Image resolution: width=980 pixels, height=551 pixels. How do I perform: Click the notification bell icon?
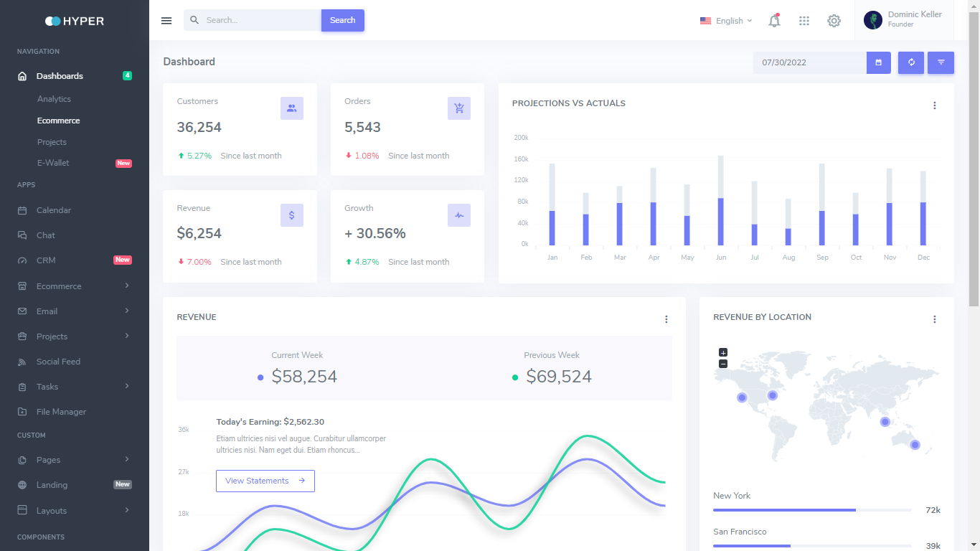click(774, 21)
